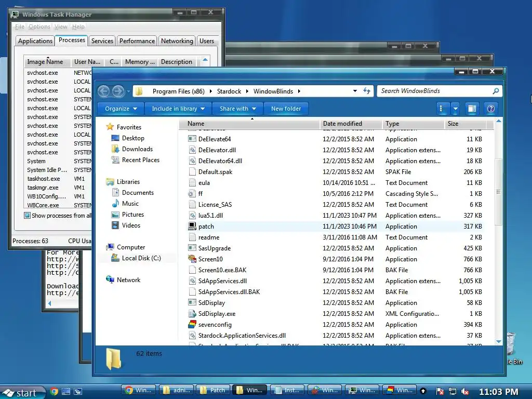Open Chrome from quick launch
This screenshot has height=399, width=532.
point(54,391)
